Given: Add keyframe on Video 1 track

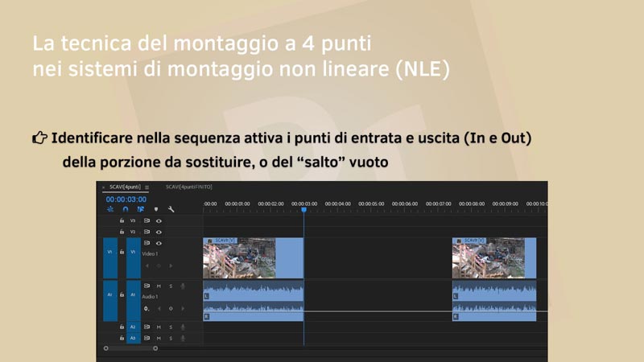Looking at the screenshot, I should 159,266.
